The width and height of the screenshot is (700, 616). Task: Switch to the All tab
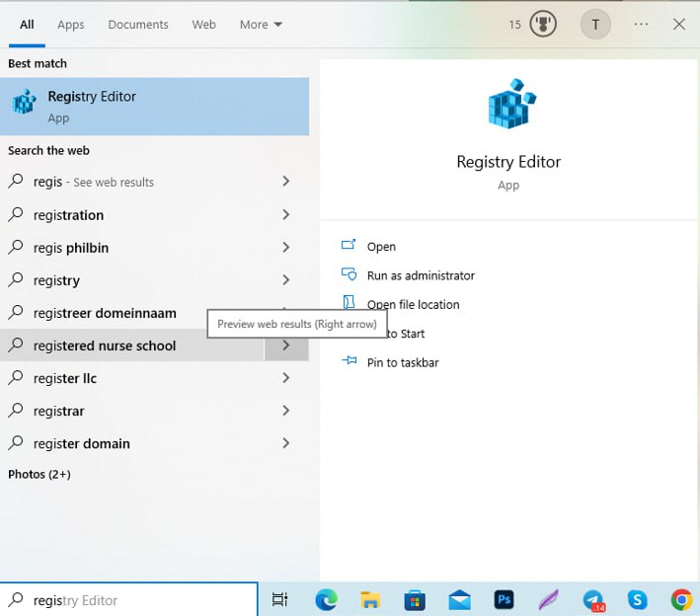[27, 25]
